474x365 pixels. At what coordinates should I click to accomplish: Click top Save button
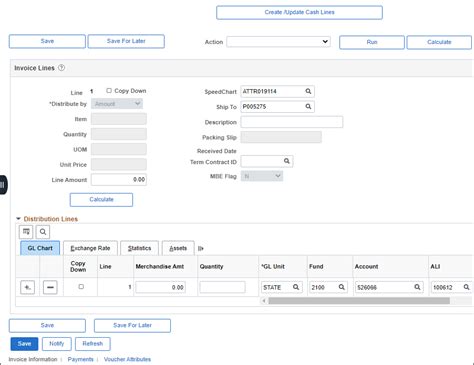coord(47,41)
